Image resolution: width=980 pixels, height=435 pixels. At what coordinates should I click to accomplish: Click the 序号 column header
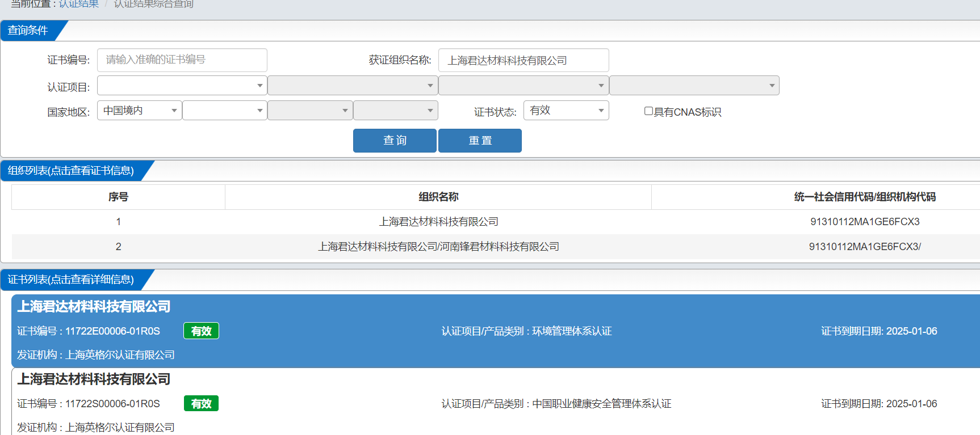click(118, 197)
